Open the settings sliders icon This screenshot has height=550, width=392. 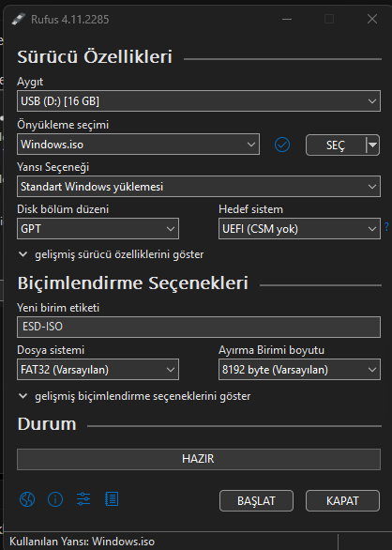click(83, 499)
